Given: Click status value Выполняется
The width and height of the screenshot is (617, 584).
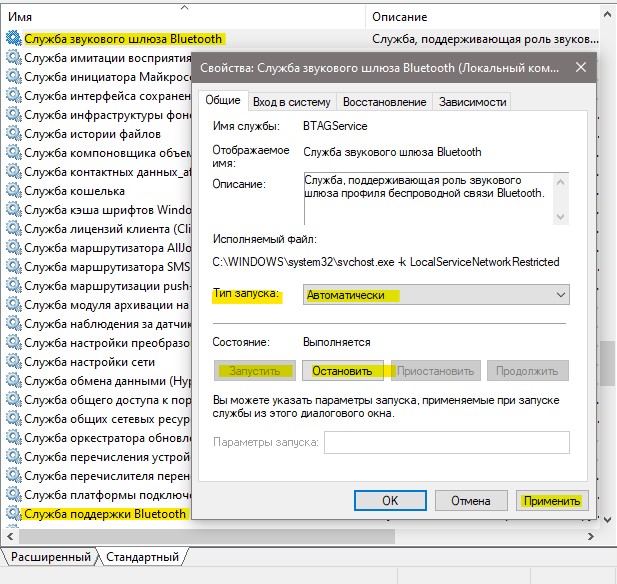Looking at the screenshot, I should 336,342.
